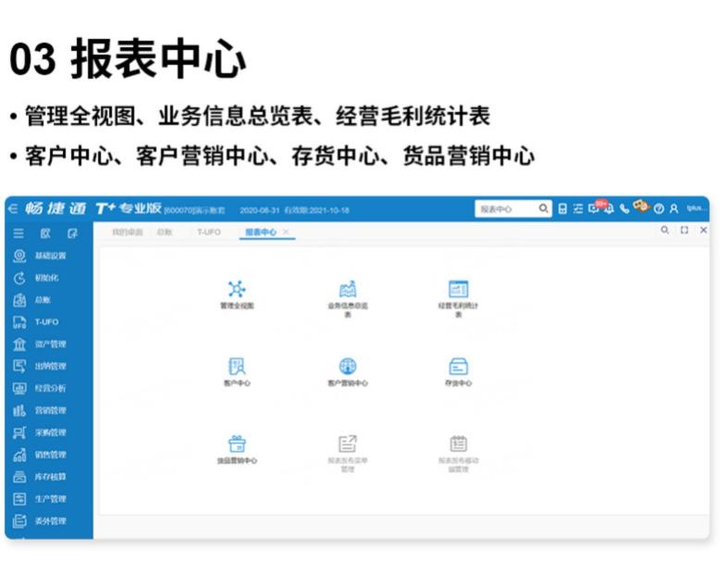Open the user account icon menu
The image size is (728, 573).
[x=673, y=209]
